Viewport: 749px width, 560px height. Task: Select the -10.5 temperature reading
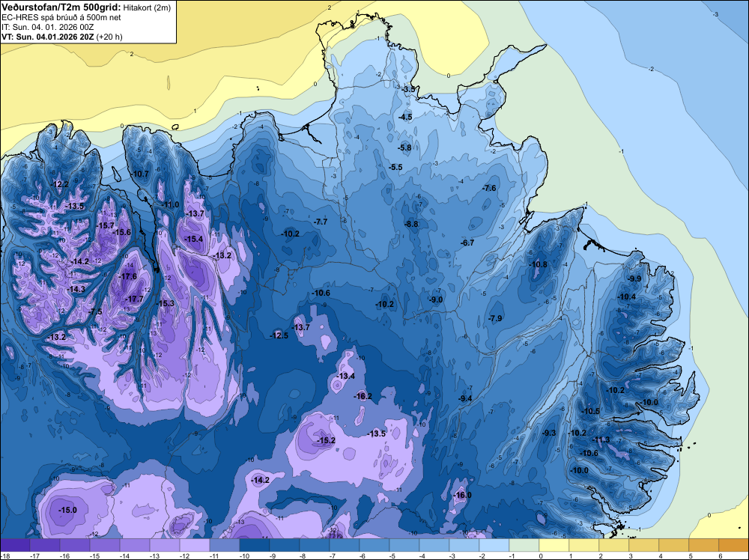[592, 411]
